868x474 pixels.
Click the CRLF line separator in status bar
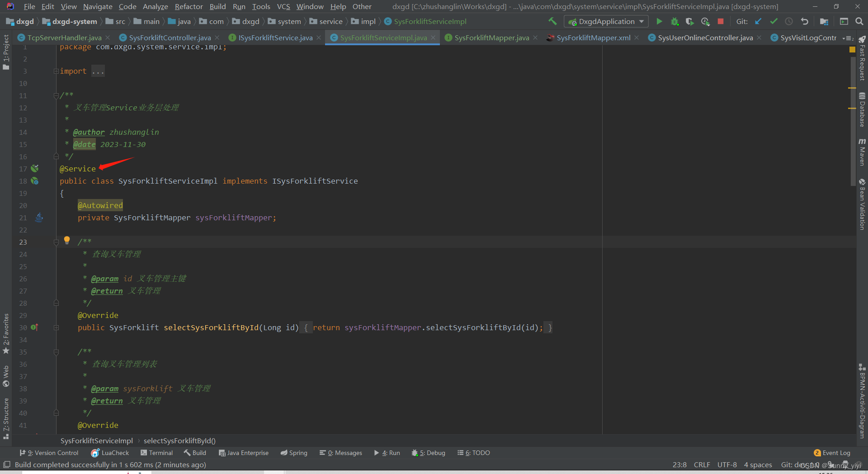click(702, 465)
